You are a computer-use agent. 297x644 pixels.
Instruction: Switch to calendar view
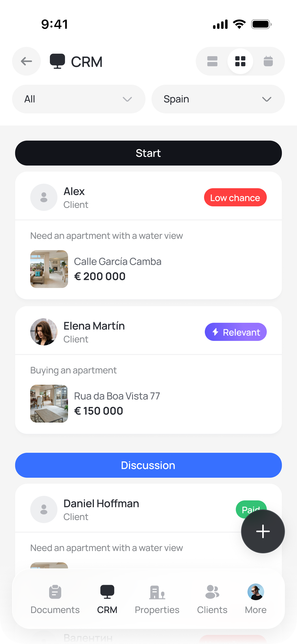pos(268,61)
